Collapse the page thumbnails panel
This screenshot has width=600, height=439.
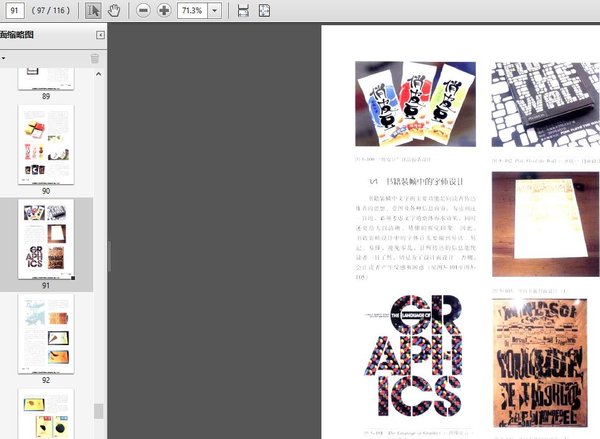[x=100, y=35]
